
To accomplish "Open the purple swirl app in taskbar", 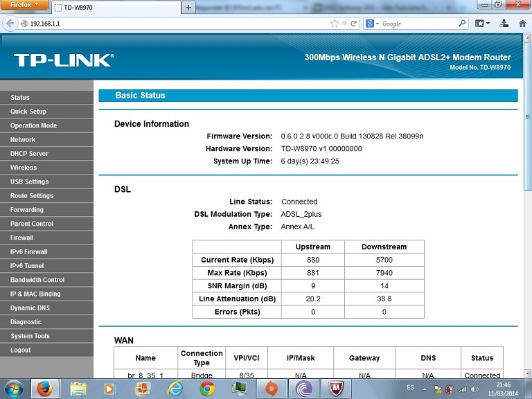I will click(304, 389).
